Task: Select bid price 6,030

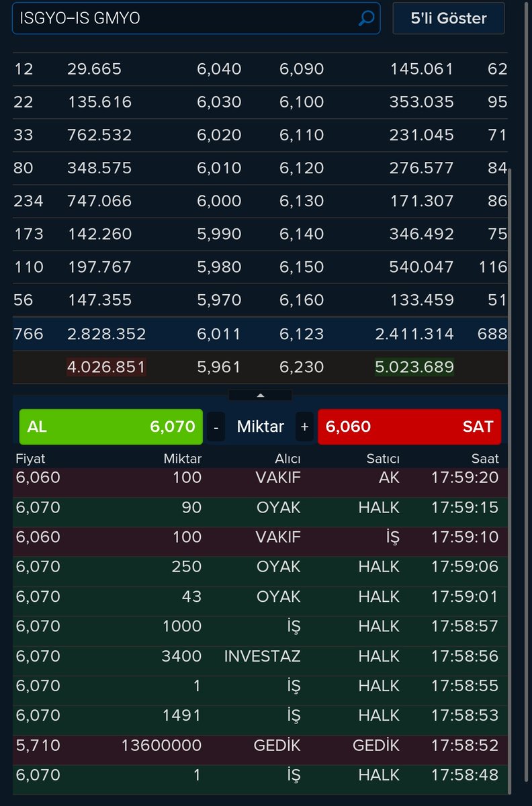Action: 219,102
